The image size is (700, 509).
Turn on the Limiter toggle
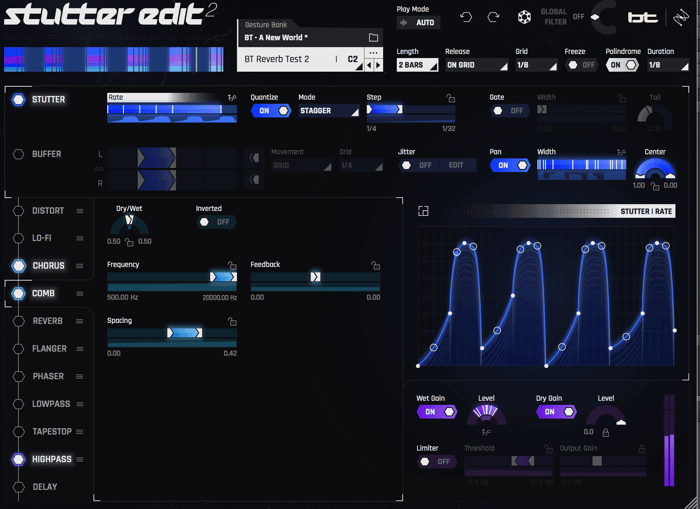pyautogui.click(x=437, y=462)
